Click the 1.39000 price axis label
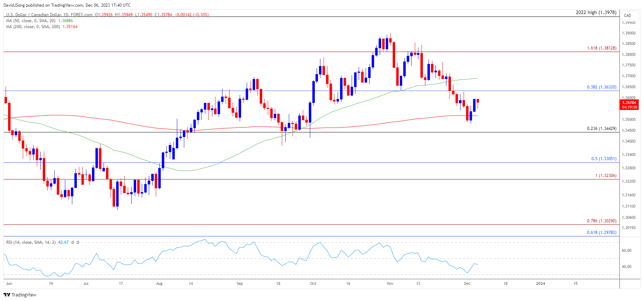The image size is (644, 301). pos(629,33)
